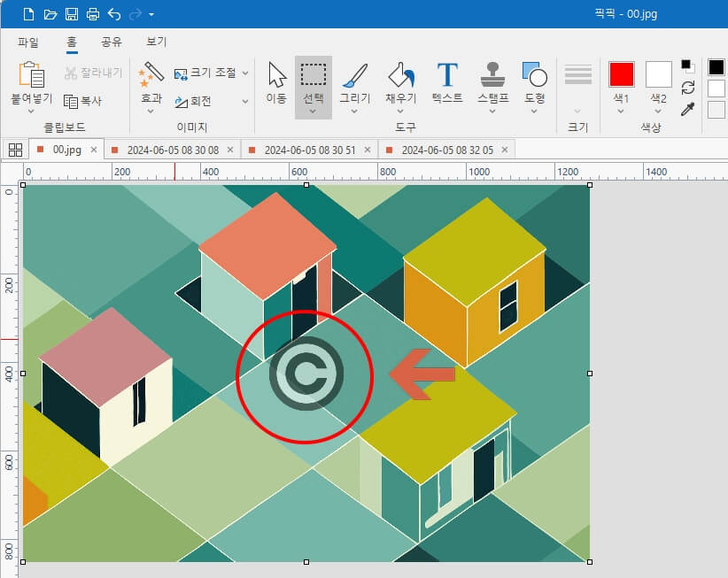The image size is (728, 578).
Task: Switch to the 공유 ribbon tab
Action: click(112, 42)
